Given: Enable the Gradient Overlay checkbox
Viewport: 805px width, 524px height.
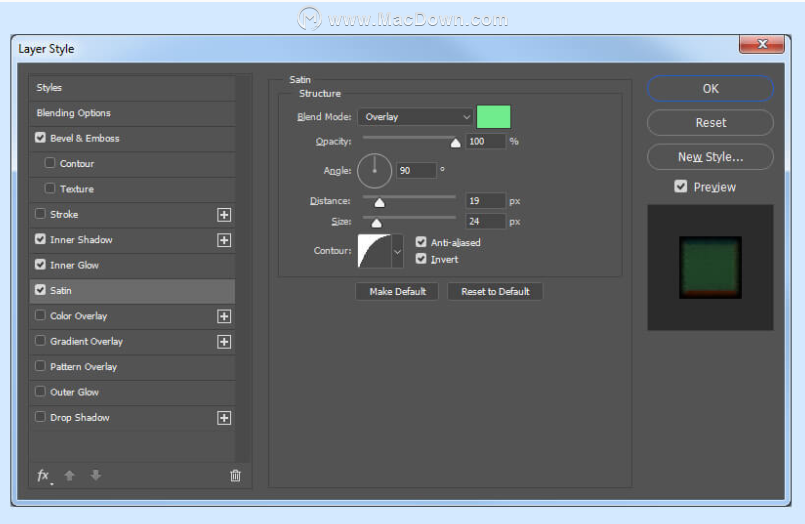Looking at the screenshot, I should point(40,340).
